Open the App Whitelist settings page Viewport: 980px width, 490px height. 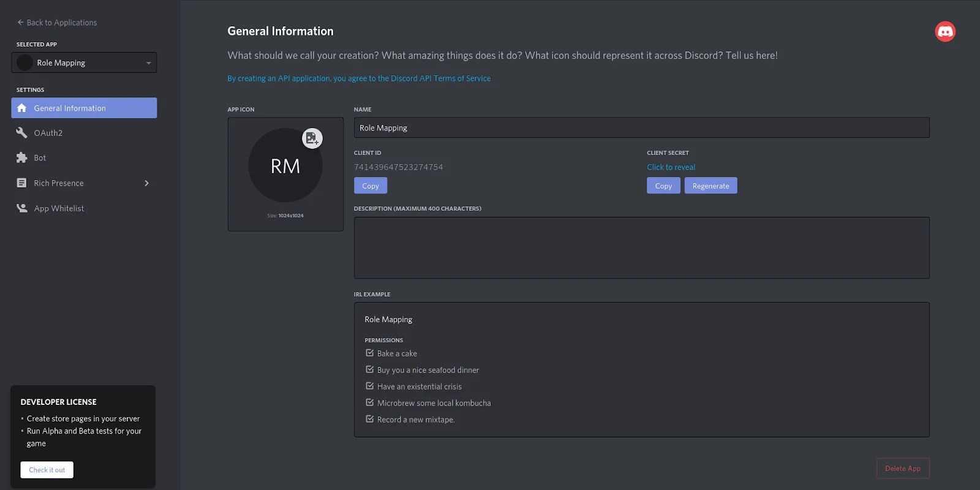[x=59, y=208]
